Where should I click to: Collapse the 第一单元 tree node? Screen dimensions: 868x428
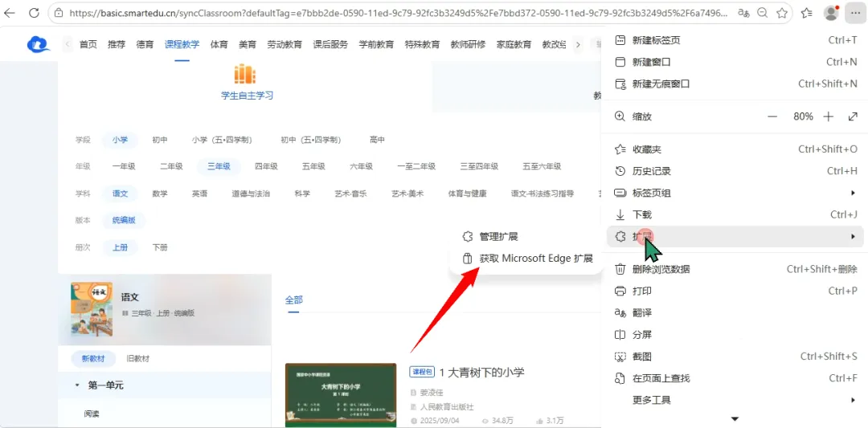point(77,385)
